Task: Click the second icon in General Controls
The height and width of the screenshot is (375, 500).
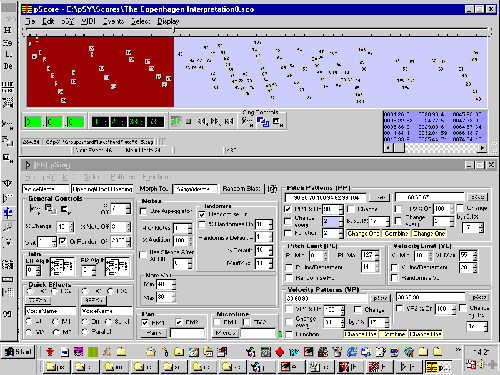Action: click(x=50, y=210)
